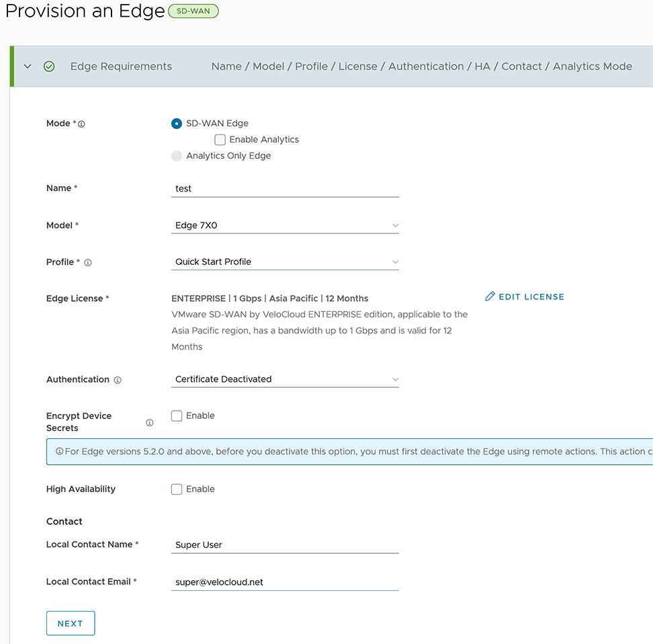
Task: Click the Edge Requirements section header
Action: click(120, 67)
